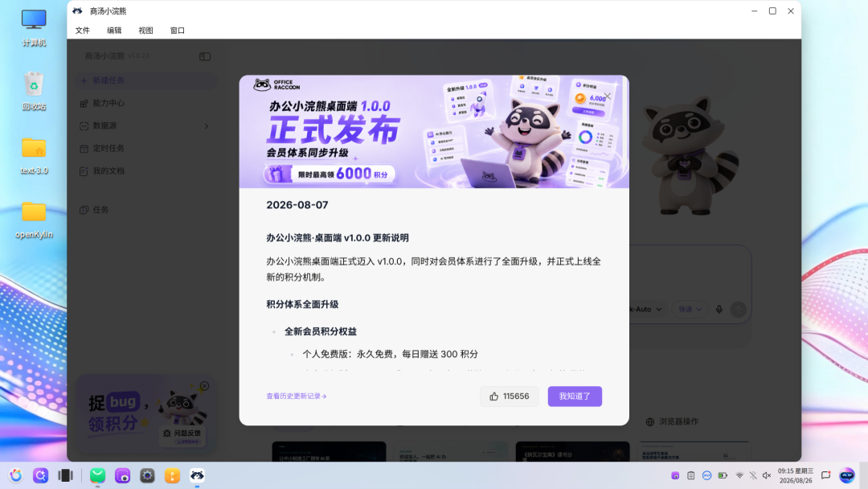The height and width of the screenshot is (489, 868).
Task: Click the send arrow button
Action: click(x=739, y=309)
